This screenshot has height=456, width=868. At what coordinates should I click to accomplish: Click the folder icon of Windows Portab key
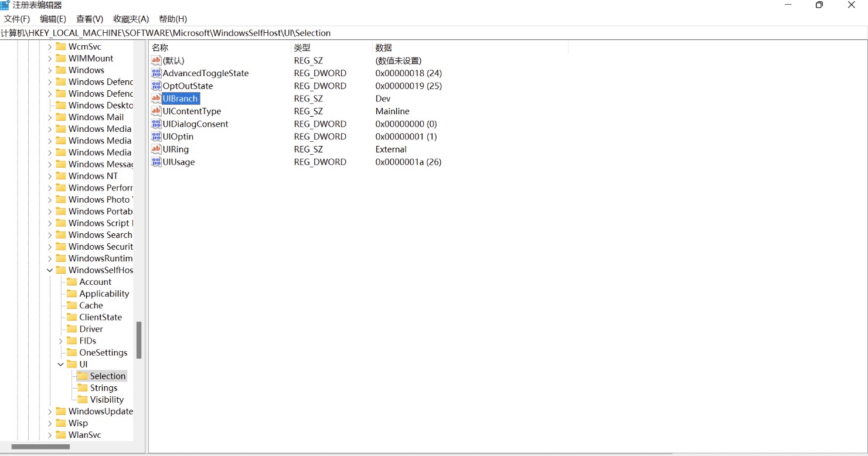(61, 211)
